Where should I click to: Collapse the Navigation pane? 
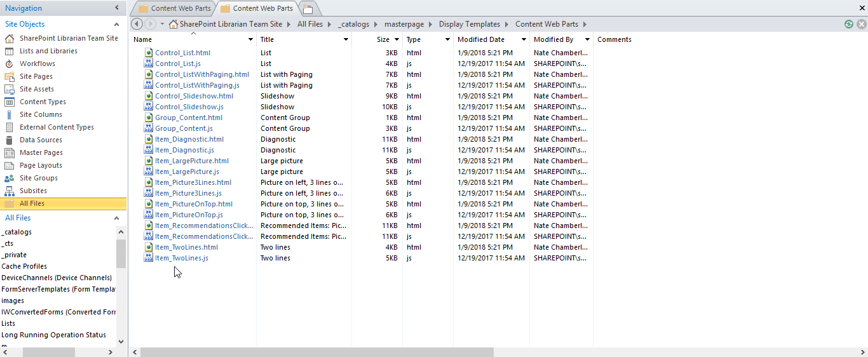pyautogui.click(x=116, y=8)
